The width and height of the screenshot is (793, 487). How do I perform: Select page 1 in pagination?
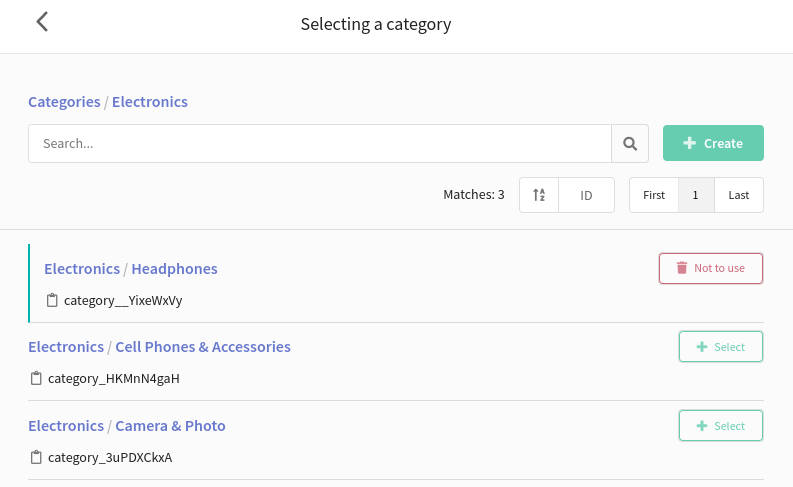click(x=696, y=195)
